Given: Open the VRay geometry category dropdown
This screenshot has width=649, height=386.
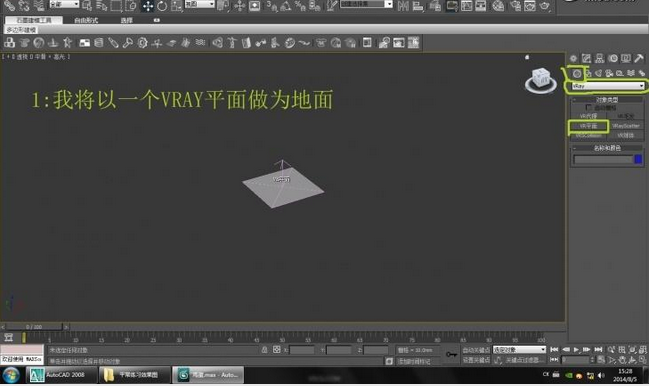Looking at the screenshot, I should tap(607, 86).
